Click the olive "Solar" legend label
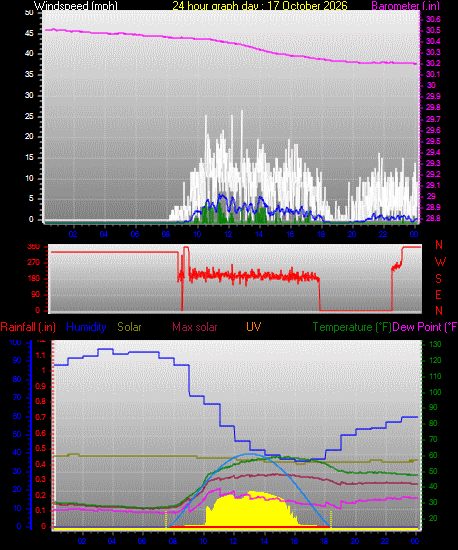 tap(129, 327)
